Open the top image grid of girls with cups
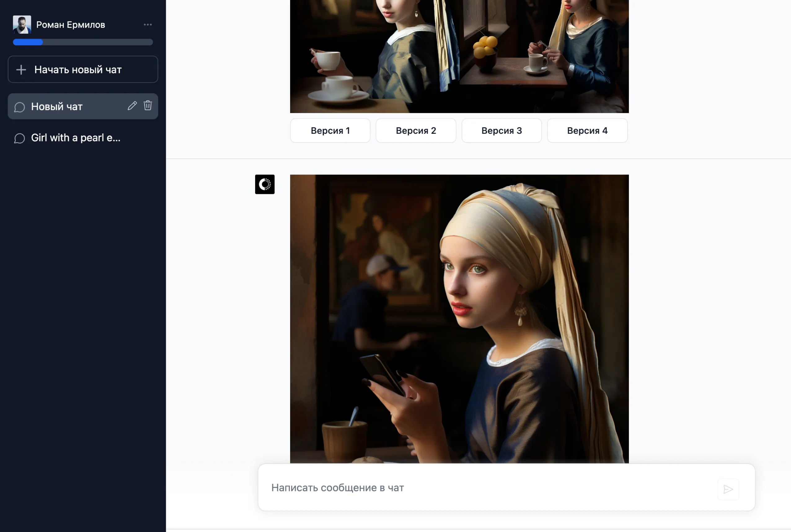This screenshot has width=791, height=532. point(459,56)
